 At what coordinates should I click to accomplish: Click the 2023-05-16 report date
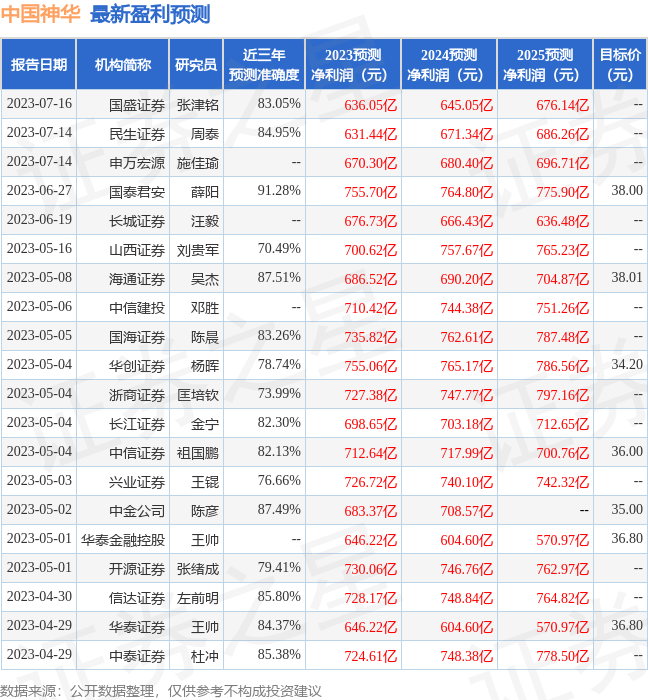(39, 248)
